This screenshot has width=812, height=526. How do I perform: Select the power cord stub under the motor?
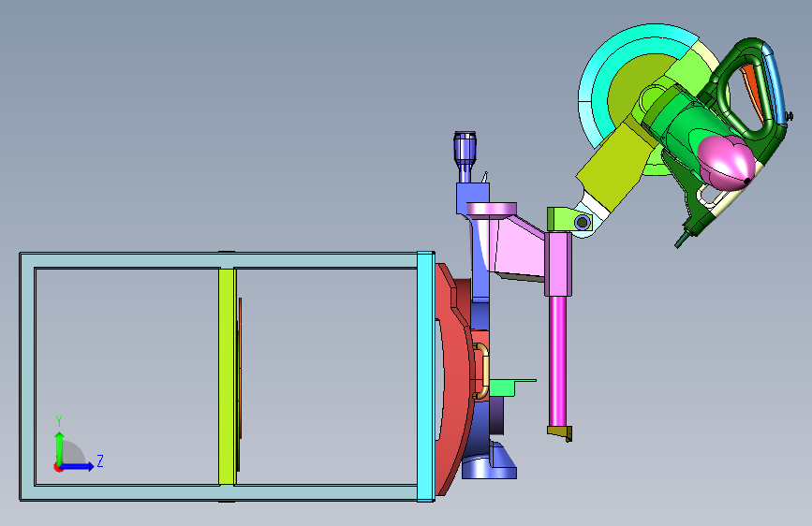(683, 240)
